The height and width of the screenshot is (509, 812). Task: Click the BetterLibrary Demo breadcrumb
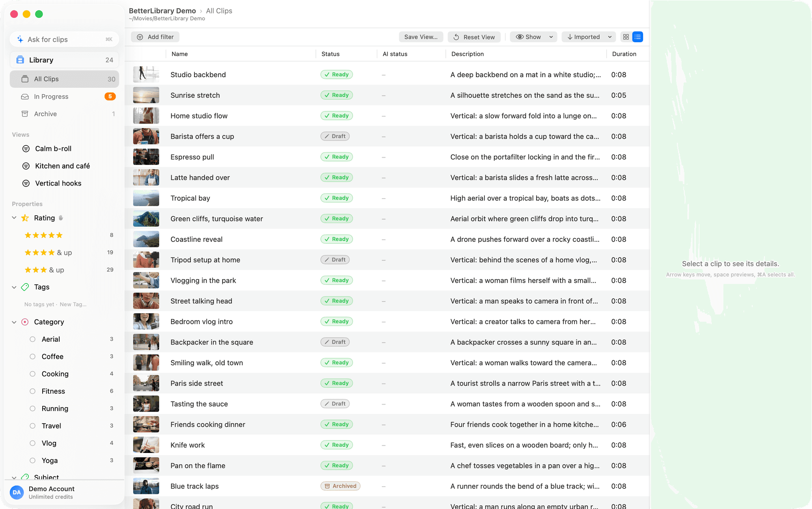(x=162, y=11)
